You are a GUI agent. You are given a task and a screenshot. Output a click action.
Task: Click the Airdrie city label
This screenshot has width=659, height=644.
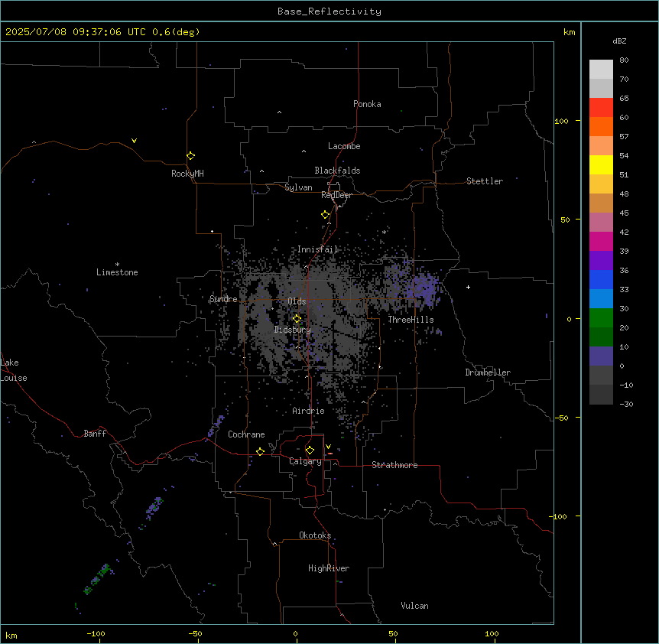pyautogui.click(x=309, y=411)
